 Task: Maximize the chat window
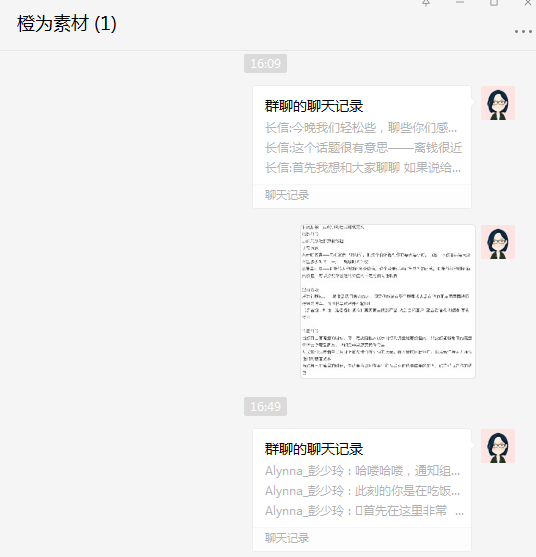click(x=494, y=3)
